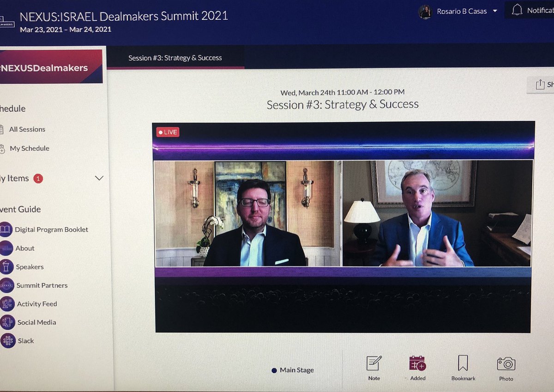Open Digital Program Booklet link

point(51,229)
